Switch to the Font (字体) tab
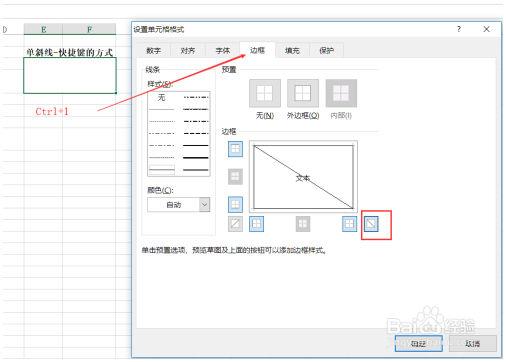The width and height of the screenshot is (506, 362). pyautogui.click(x=223, y=51)
